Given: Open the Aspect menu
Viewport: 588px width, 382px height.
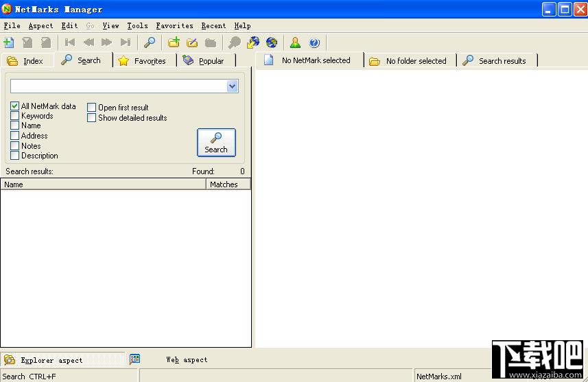Looking at the screenshot, I should [x=41, y=25].
